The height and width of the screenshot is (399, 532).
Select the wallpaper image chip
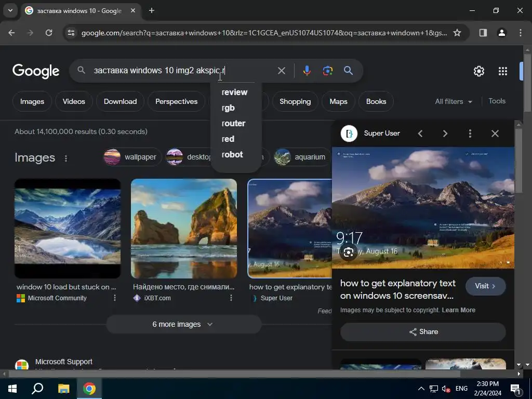(x=132, y=157)
